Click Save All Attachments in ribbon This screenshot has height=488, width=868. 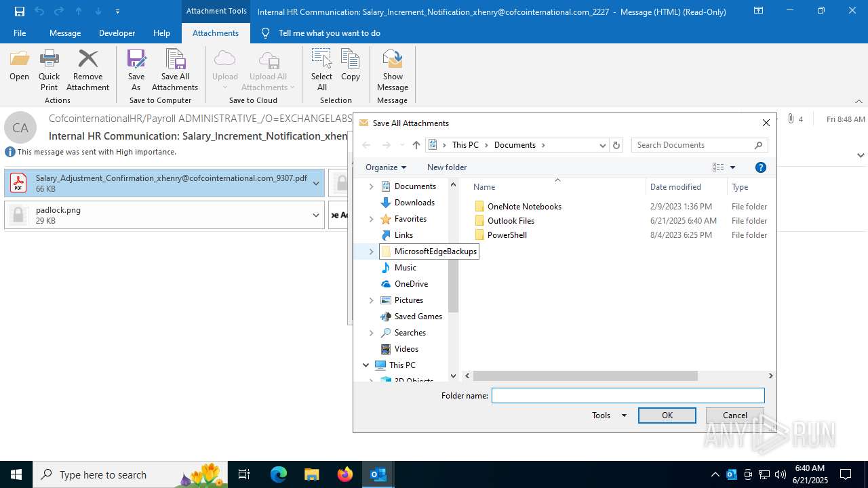(x=175, y=70)
